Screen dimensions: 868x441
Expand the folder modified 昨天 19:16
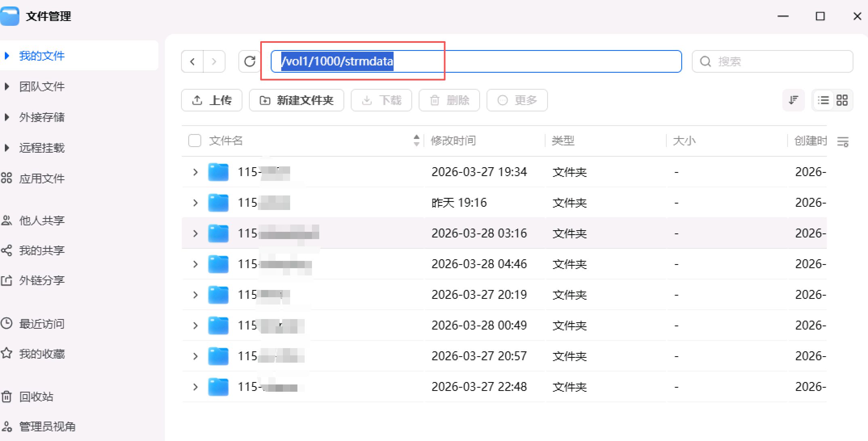point(196,203)
